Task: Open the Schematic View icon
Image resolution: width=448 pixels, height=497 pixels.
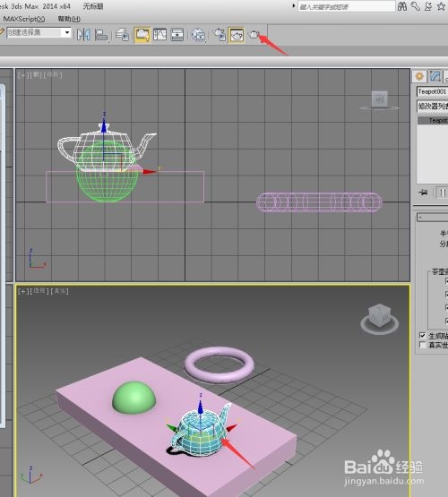Action: (177, 35)
